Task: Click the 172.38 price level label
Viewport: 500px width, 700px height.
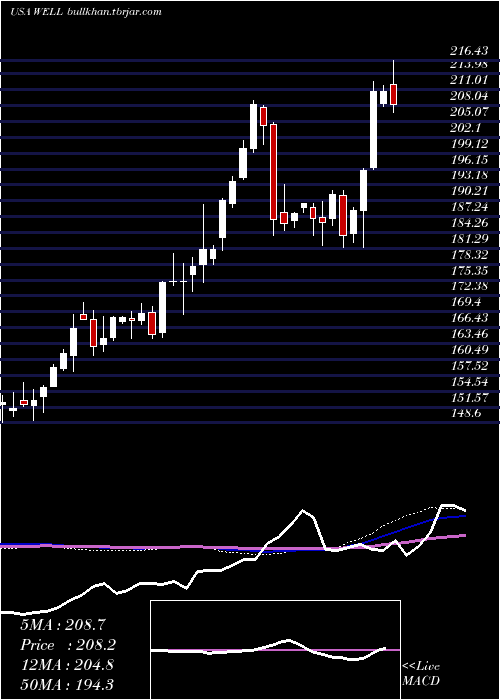Action: (468, 286)
